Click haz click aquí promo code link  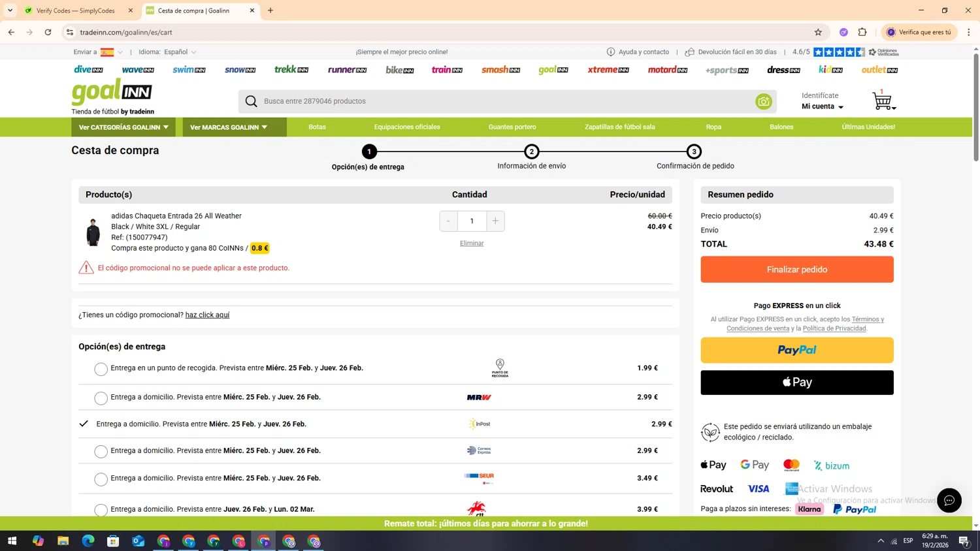click(207, 315)
